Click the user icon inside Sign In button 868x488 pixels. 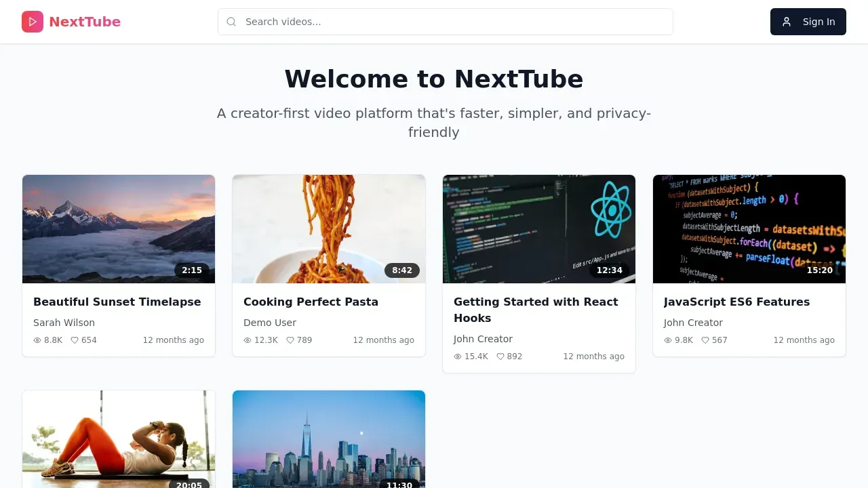pos(787,22)
